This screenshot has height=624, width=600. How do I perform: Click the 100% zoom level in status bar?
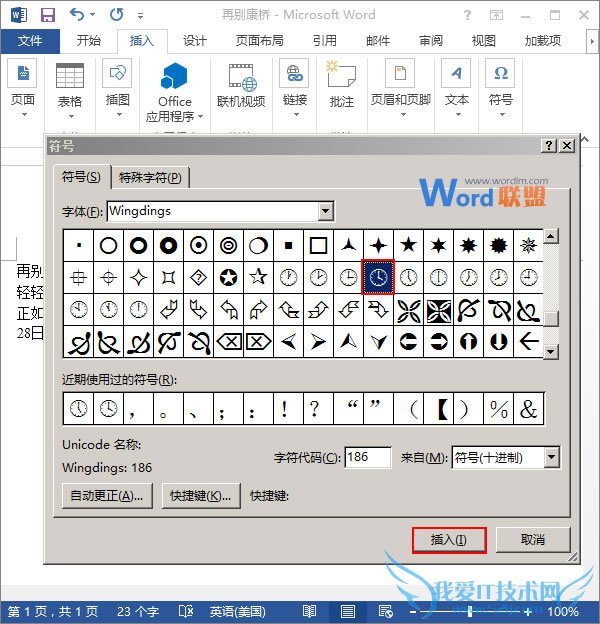coord(563,612)
